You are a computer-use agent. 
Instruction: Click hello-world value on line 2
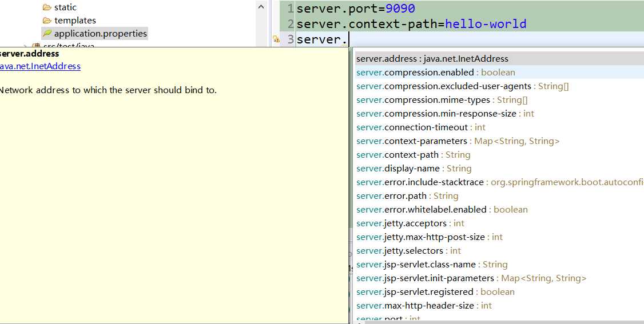click(x=486, y=24)
